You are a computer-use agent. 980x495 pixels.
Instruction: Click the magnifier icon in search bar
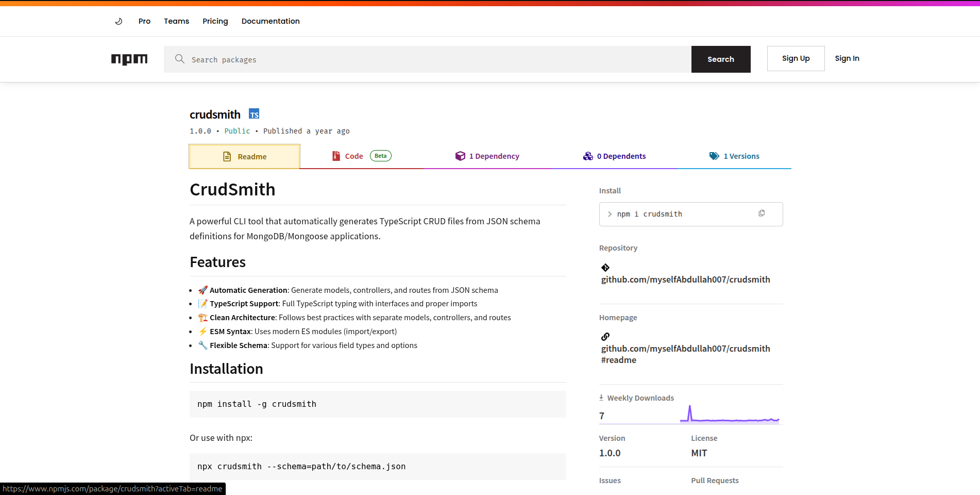[179, 59]
